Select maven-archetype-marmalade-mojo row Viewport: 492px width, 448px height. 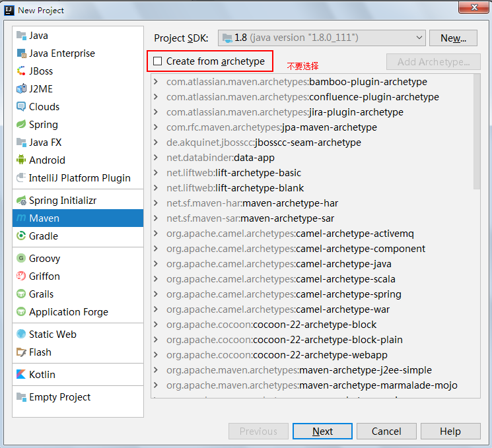(x=316, y=385)
